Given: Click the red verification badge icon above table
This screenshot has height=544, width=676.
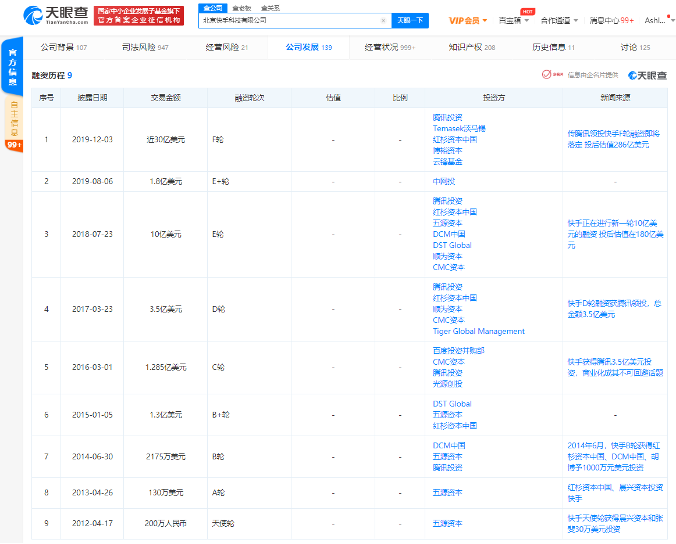Looking at the screenshot, I should point(546,75).
